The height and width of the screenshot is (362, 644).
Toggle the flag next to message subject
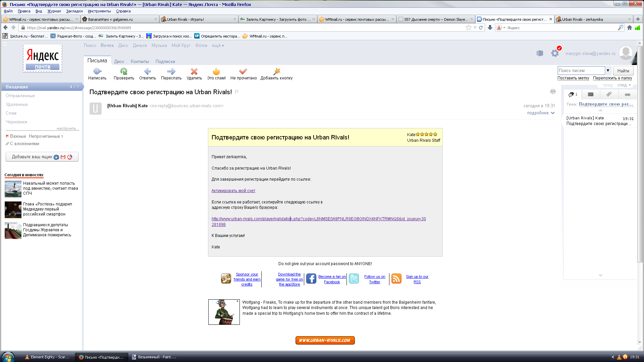click(237, 92)
